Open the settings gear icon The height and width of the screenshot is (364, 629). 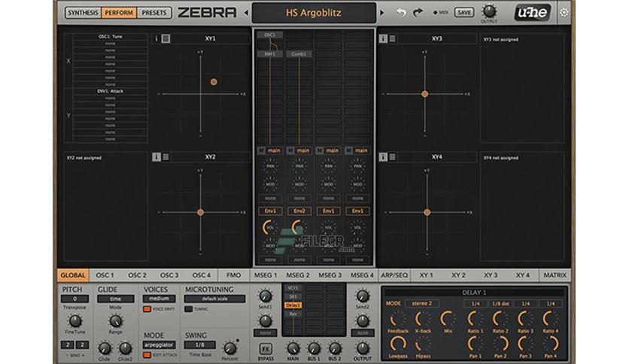pos(564,13)
